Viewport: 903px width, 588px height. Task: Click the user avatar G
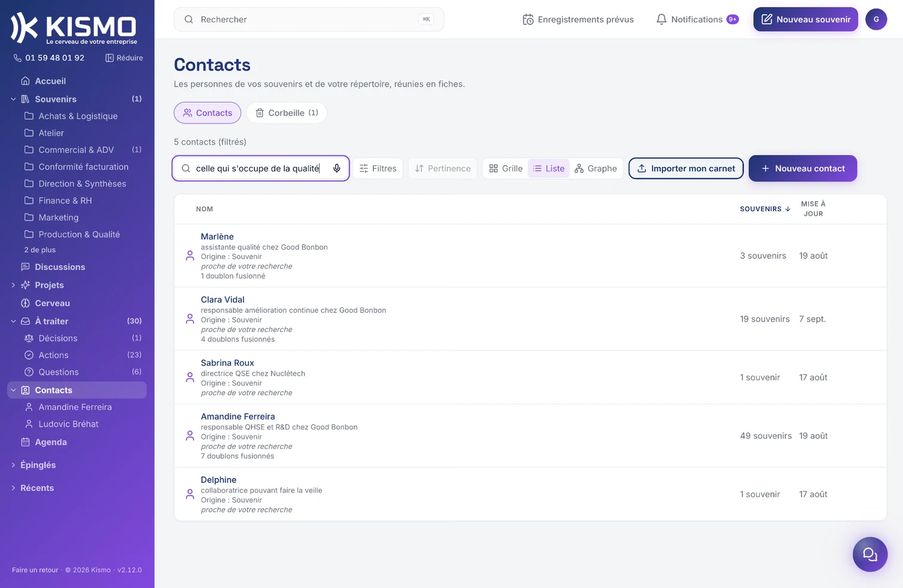pyautogui.click(x=876, y=19)
